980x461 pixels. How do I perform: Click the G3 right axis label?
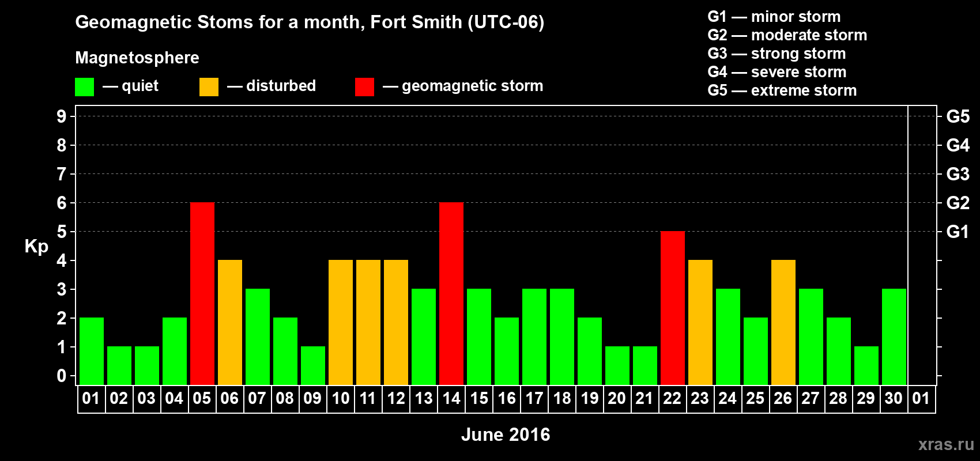pyautogui.click(x=958, y=174)
